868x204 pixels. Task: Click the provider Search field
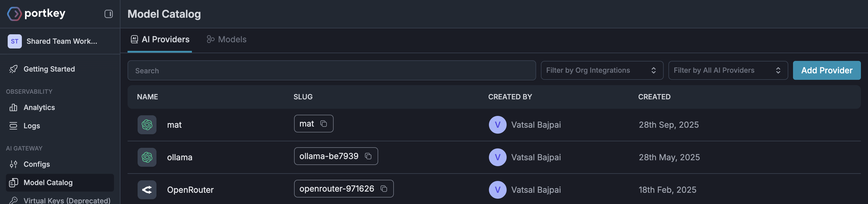pyautogui.click(x=331, y=70)
